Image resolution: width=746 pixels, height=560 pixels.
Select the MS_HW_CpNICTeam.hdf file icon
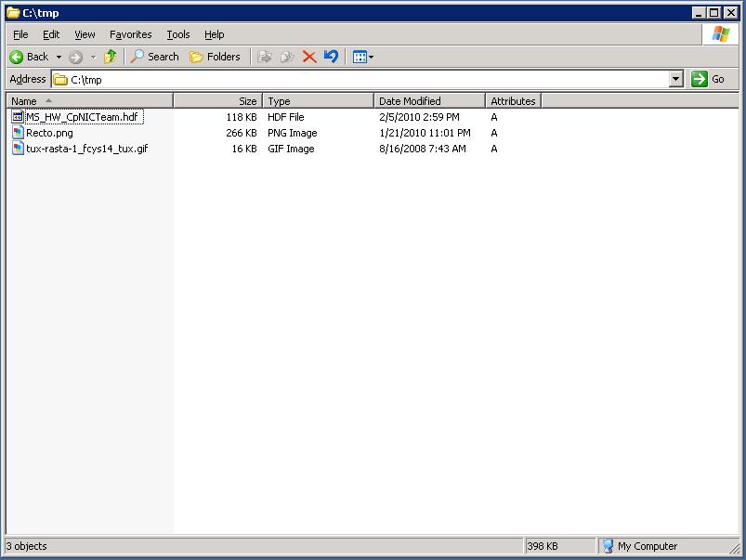pyautogui.click(x=18, y=117)
